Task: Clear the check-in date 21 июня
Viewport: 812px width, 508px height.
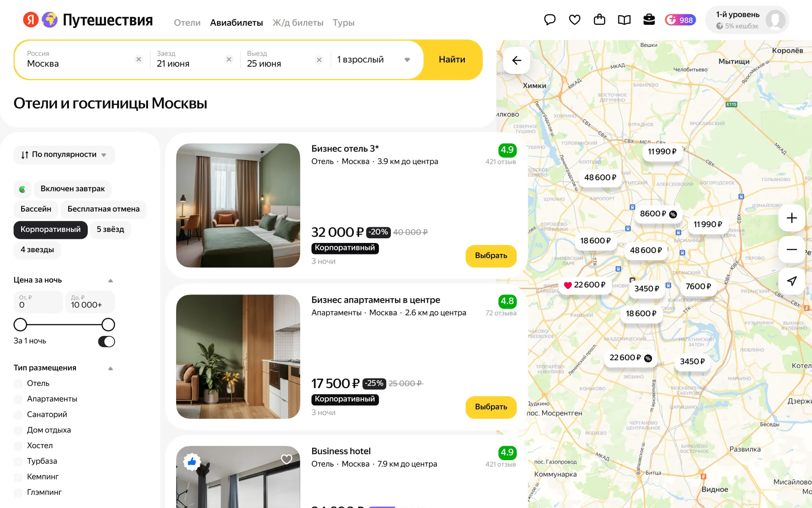Action: [x=229, y=59]
